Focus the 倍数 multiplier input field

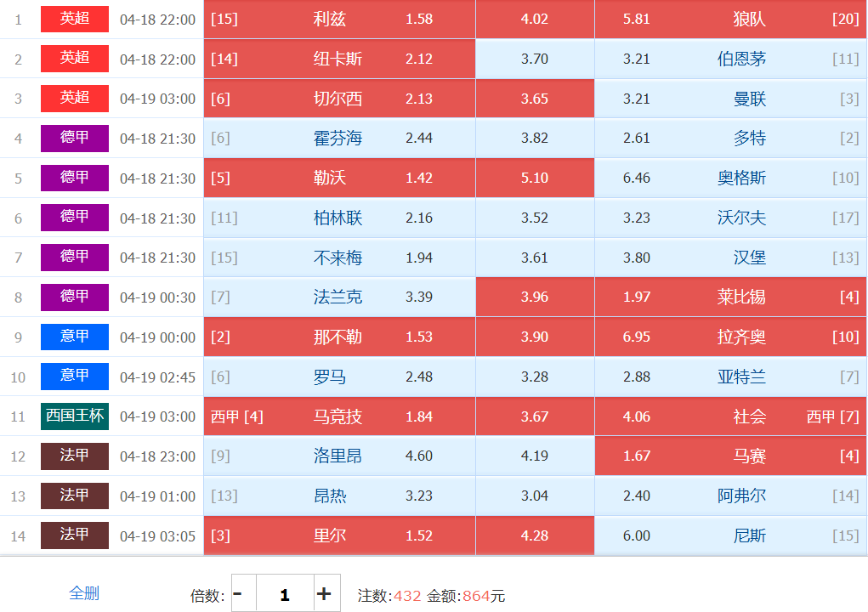click(284, 594)
